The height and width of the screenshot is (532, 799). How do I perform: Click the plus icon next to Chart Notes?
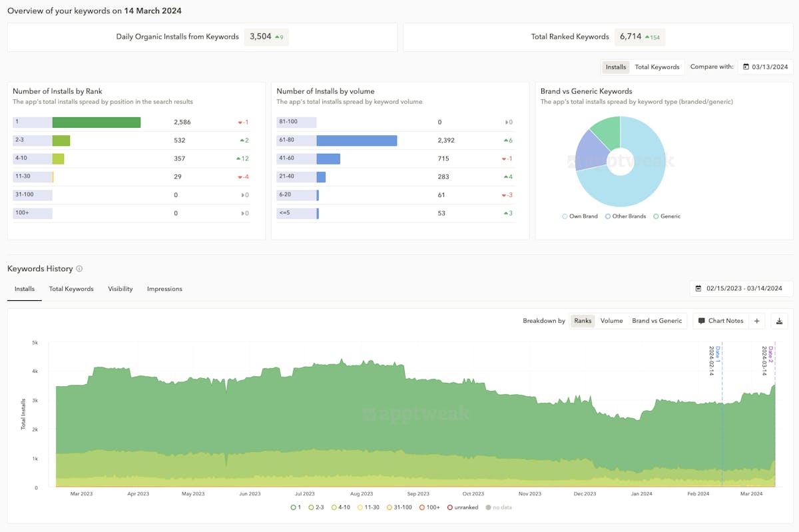(757, 321)
